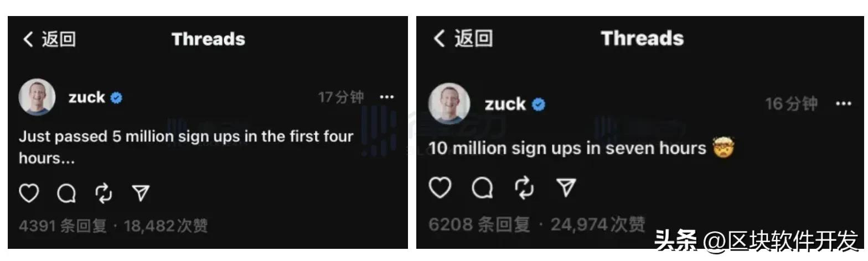The width and height of the screenshot is (868, 261).
Task: Like the 5 million sign ups post
Action: (29, 193)
